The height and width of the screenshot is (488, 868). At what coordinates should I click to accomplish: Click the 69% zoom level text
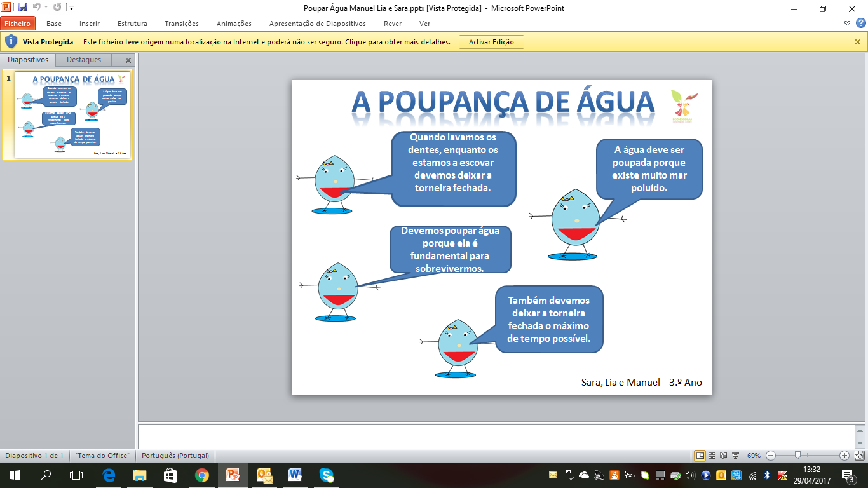(x=754, y=456)
